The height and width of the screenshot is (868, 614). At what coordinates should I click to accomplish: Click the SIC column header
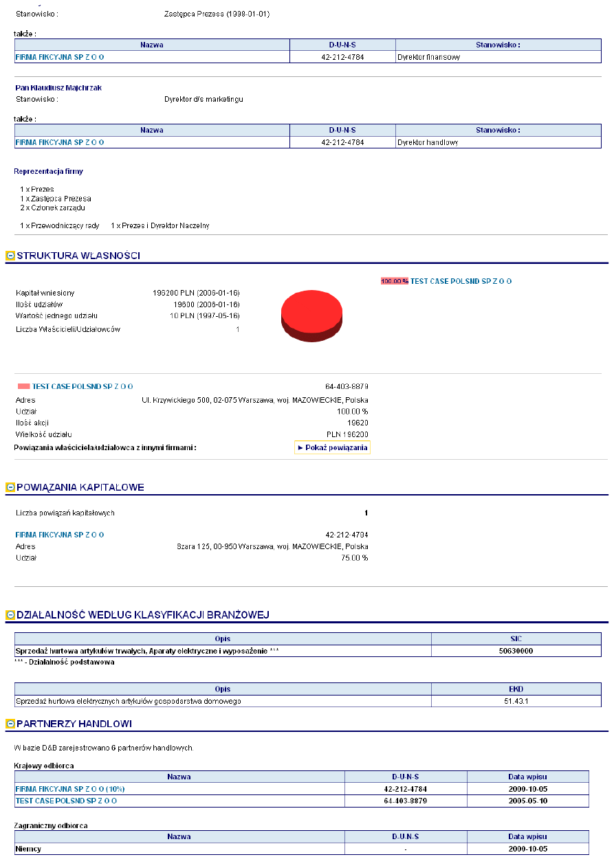pyautogui.click(x=516, y=638)
